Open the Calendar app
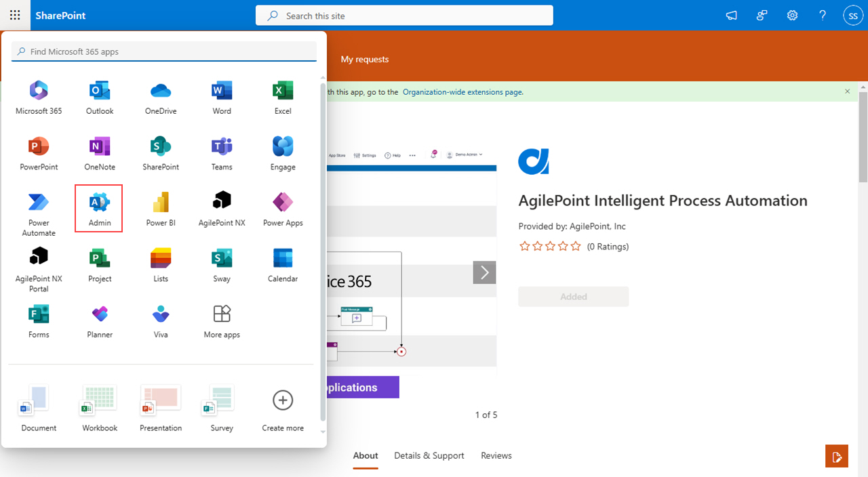Screen dimensions: 868x477 pyautogui.click(x=283, y=265)
